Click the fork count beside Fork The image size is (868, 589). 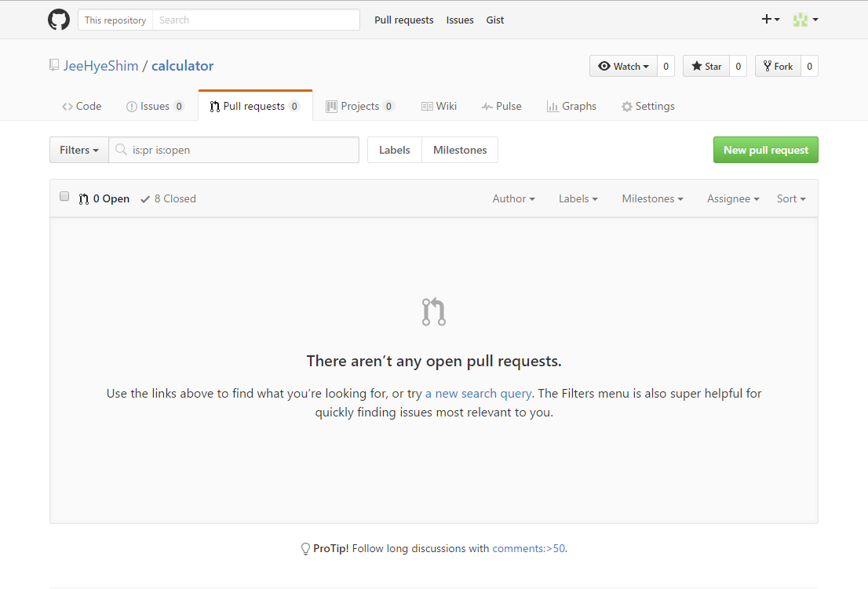[809, 67]
